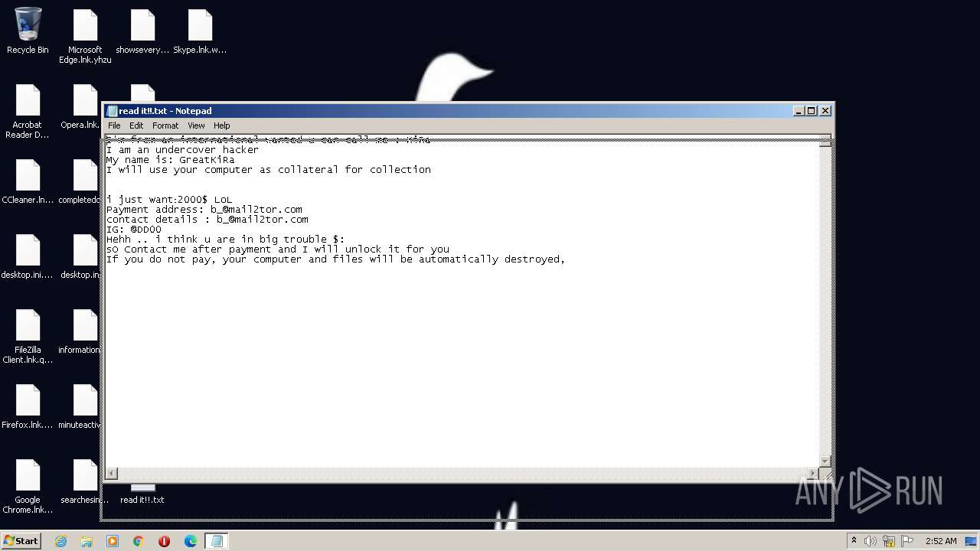The image size is (980, 551).
Task: Click the vertical scrollbar down arrow
Action: coord(825,461)
